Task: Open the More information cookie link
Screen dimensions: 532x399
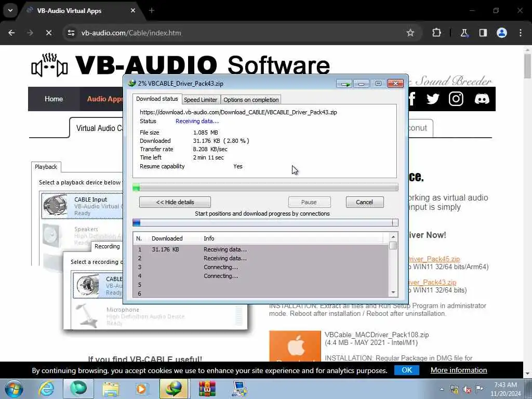Action: pos(459,370)
